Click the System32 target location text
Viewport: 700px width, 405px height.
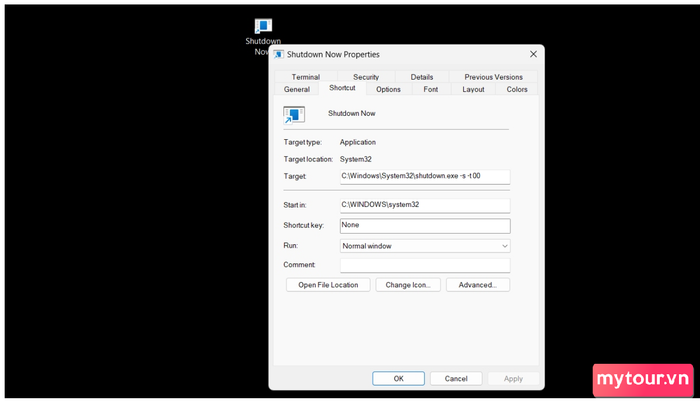pos(355,159)
